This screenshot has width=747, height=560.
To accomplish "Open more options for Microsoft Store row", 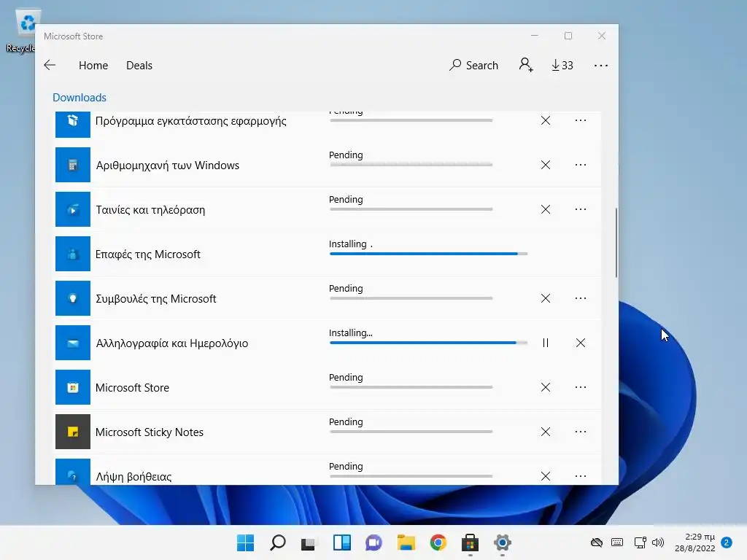I will (x=580, y=387).
